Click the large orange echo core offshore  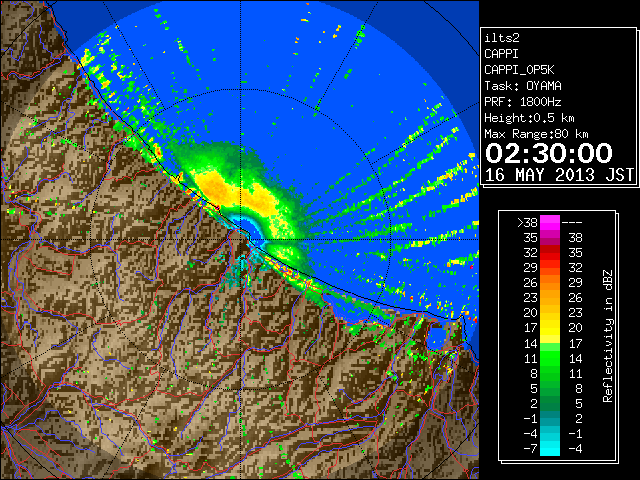coord(213,187)
